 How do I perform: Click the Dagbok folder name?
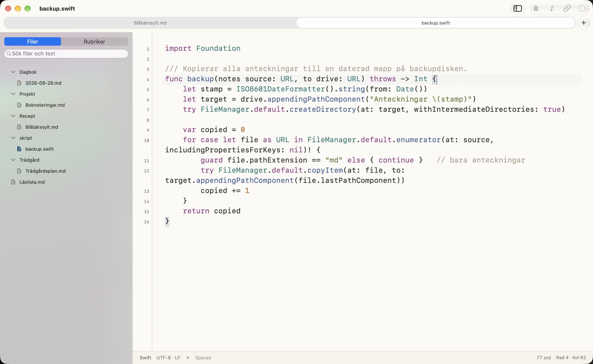(x=28, y=72)
